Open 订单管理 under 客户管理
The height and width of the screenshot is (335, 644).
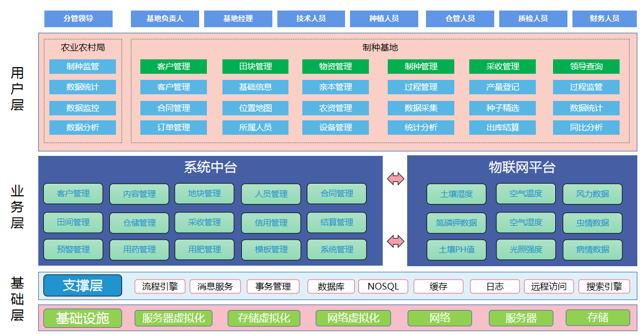click(x=174, y=127)
